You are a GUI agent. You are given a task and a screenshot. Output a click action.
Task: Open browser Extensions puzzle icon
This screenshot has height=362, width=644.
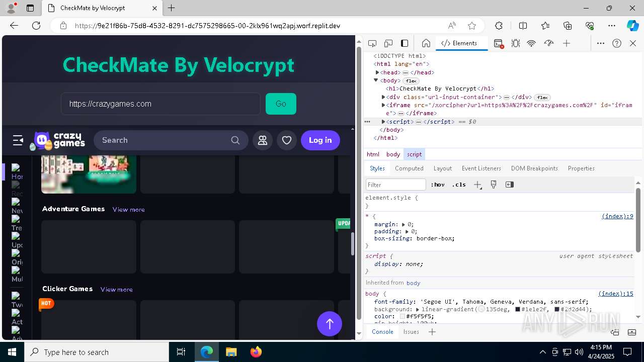[x=499, y=26]
